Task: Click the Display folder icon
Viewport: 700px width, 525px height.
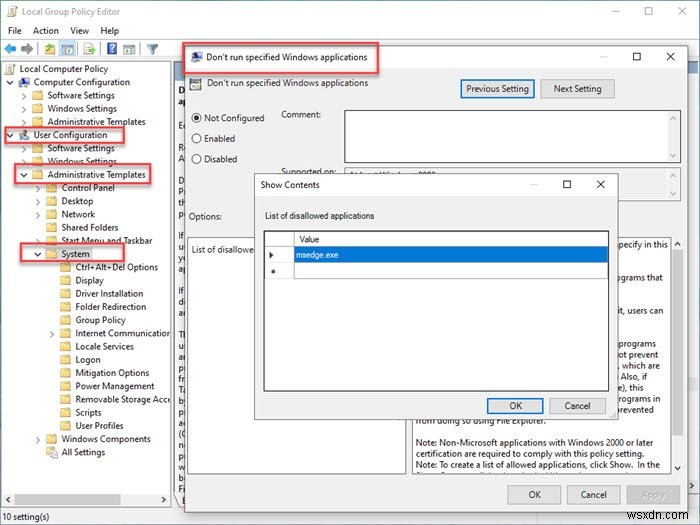Action: point(66,280)
